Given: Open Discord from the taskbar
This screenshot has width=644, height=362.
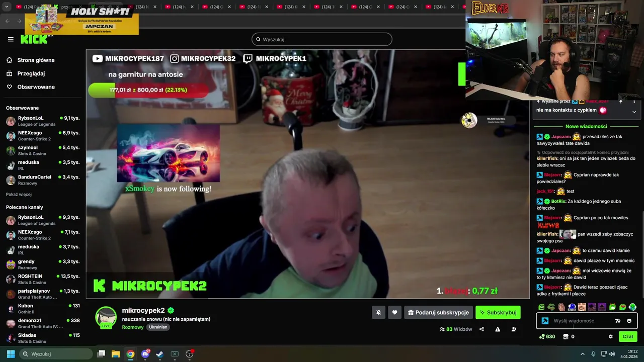Looking at the screenshot, I should click(x=145, y=354).
